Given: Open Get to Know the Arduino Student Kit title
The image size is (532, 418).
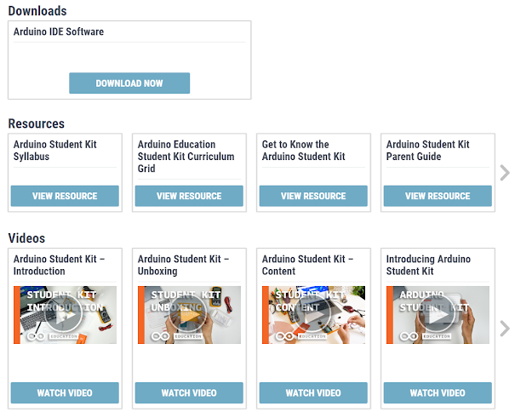Looking at the screenshot, I should coord(303,151).
